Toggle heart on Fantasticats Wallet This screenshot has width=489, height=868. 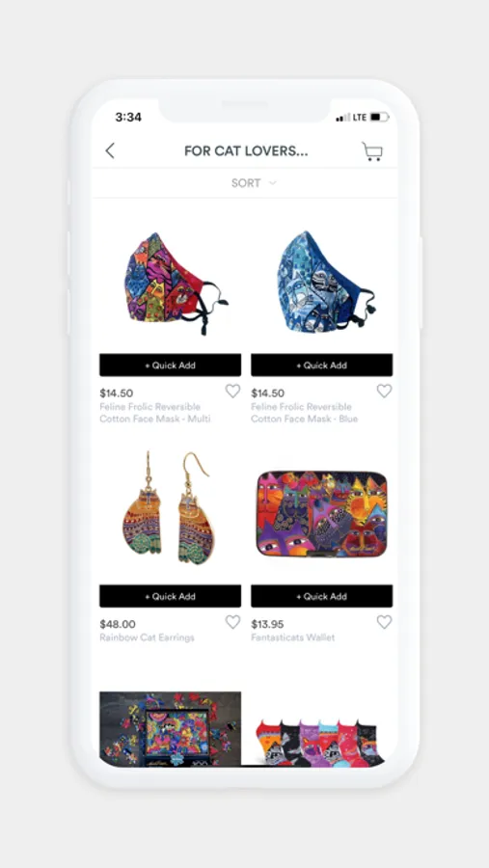click(x=384, y=622)
